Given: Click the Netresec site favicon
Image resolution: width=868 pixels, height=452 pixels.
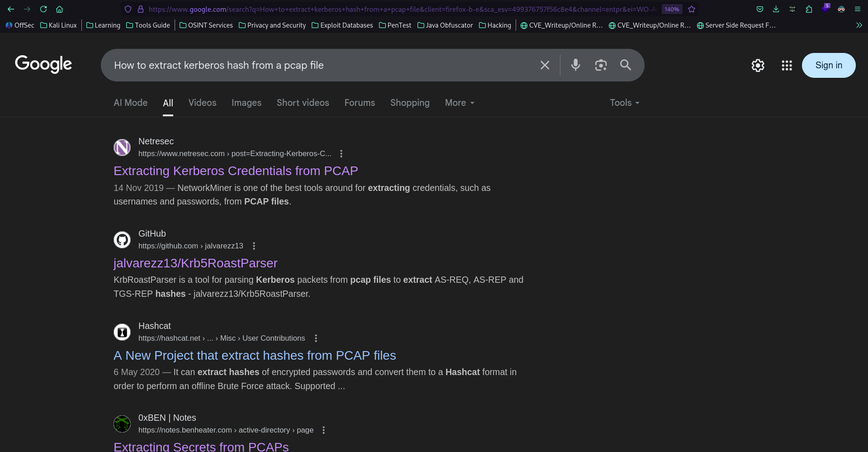Looking at the screenshot, I should click(122, 147).
